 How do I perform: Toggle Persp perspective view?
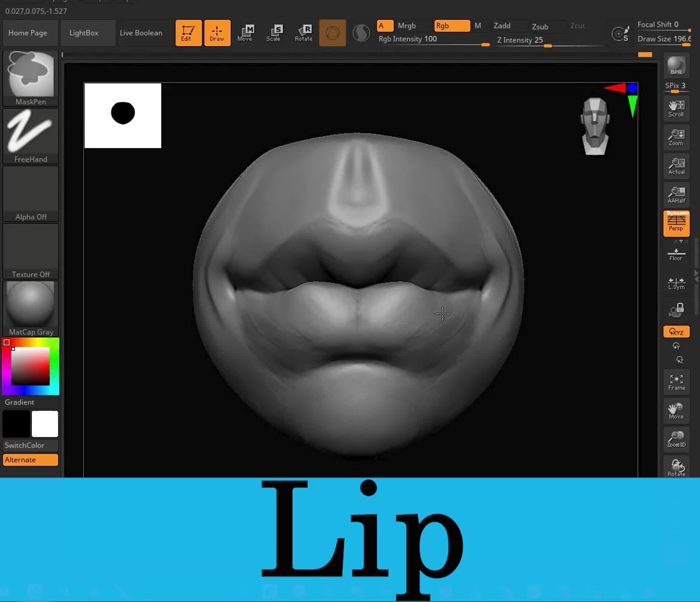(676, 223)
